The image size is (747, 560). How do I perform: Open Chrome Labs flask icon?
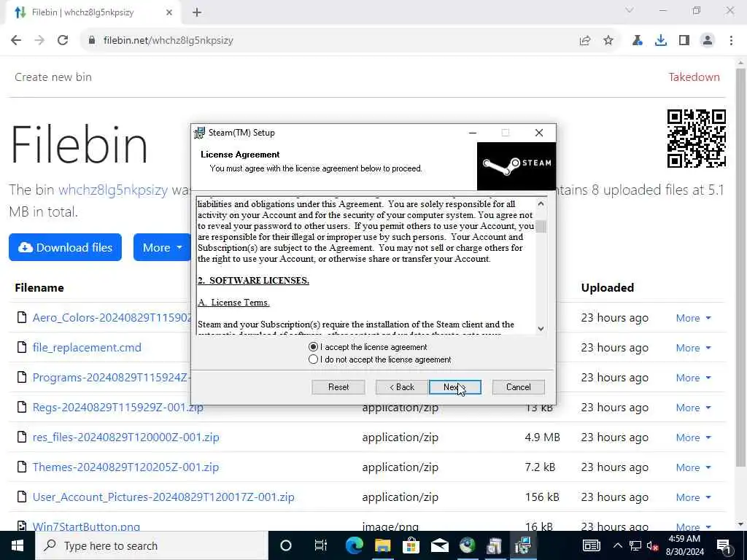pyautogui.click(x=638, y=41)
